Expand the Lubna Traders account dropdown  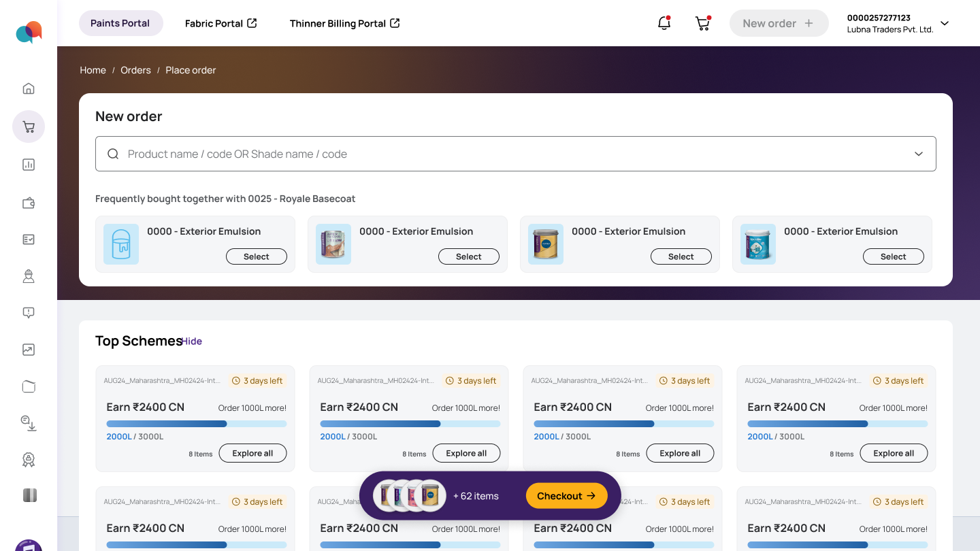945,23
